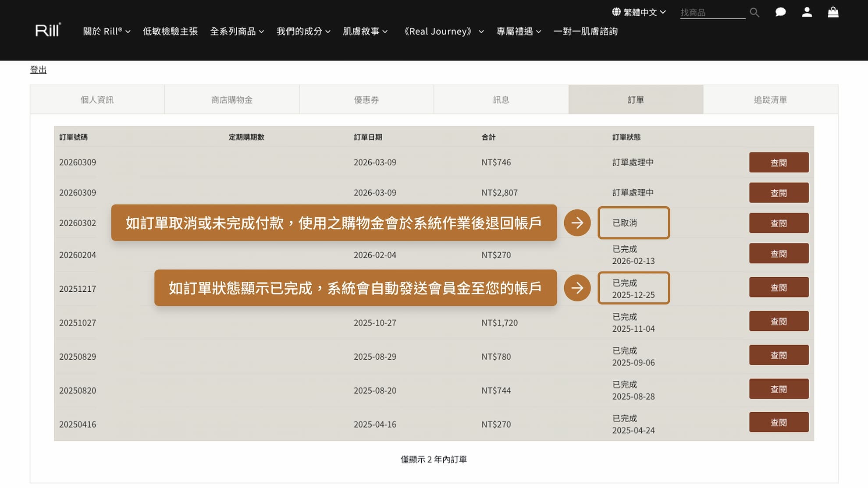Click the Rill logo
Image resolution: width=868 pixels, height=488 pixels.
[x=47, y=31]
